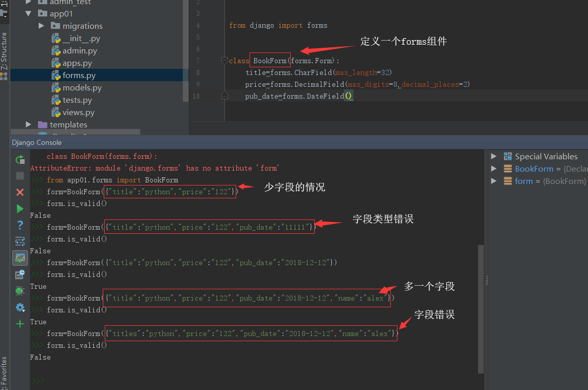Click the stop console icon
Viewport: 588px width, 390px height.
pyautogui.click(x=20, y=176)
